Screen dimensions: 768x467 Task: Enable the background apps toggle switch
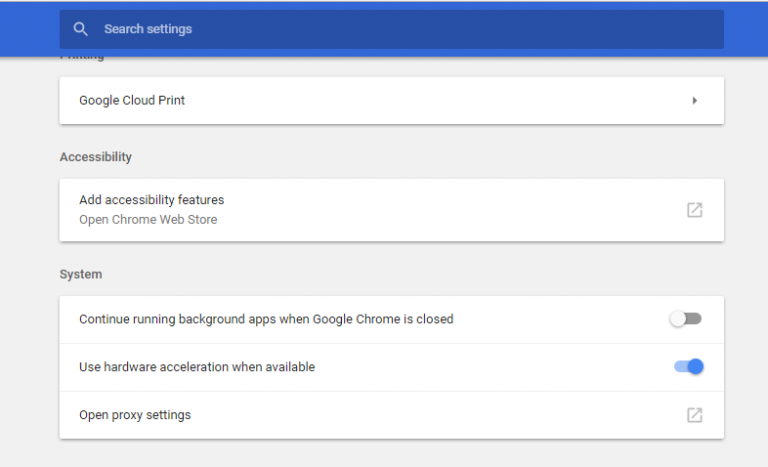[x=686, y=319]
